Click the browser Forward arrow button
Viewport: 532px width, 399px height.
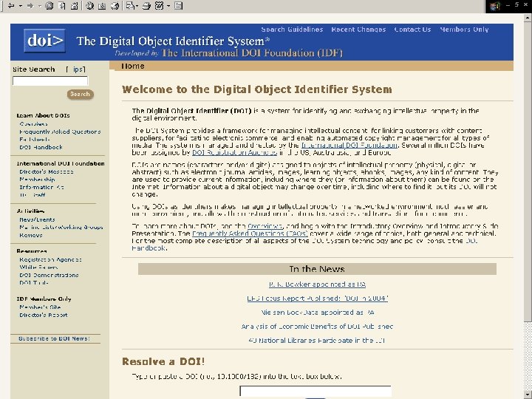coord(30,6)
